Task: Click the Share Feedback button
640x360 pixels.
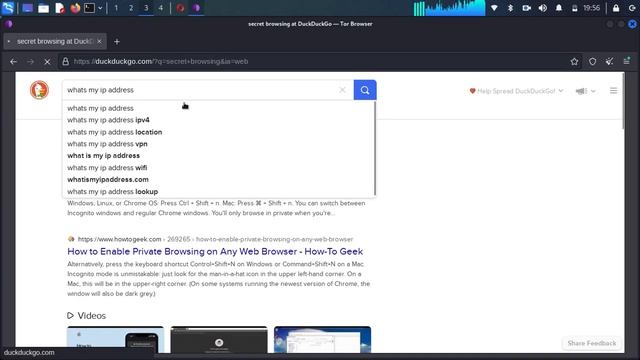Action: pyautogui.click(x=592, y=343)
